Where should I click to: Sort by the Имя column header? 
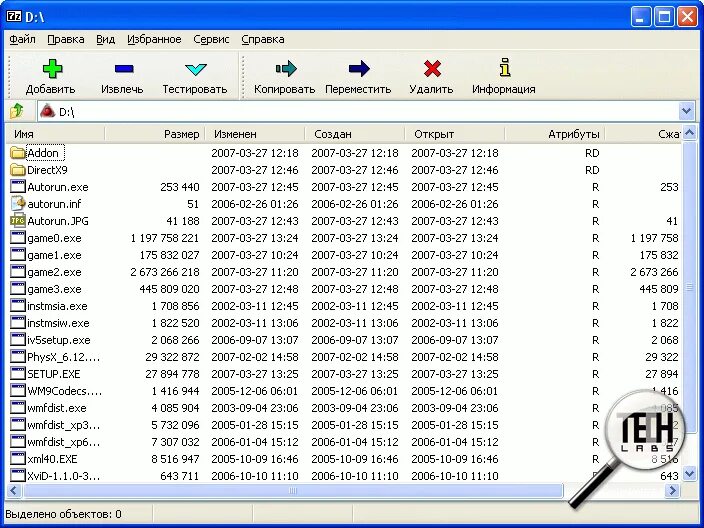click(x=54, y=134)
